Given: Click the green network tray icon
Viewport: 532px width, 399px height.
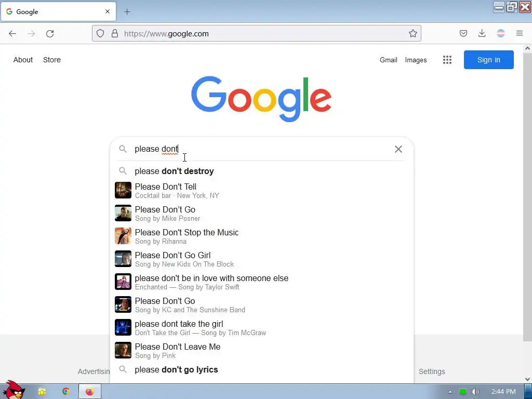Looking at the screenshot, I should click(x=463, y=392).
